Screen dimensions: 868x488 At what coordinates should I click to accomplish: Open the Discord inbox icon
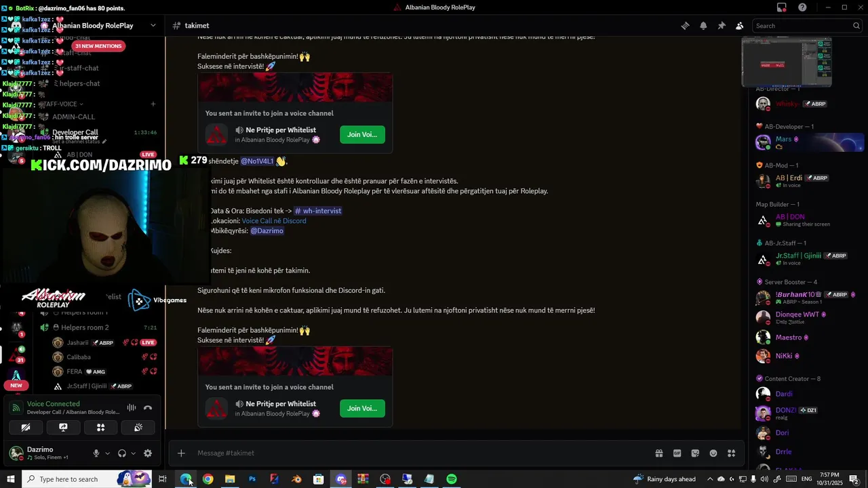coord(782,7)
